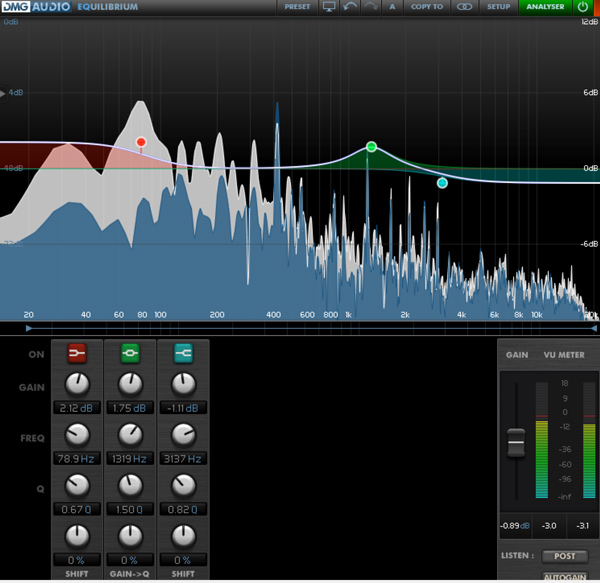The width and height of the screenshot is (600, 583).
Task: Click the Q knob above 0.82 Q
Action: pyautogui.click(x=183, y=486)
